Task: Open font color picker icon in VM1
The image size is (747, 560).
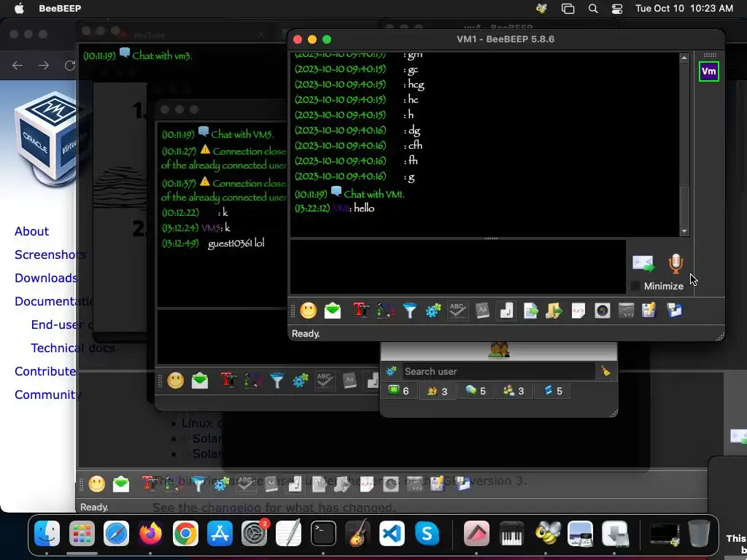Action: click(x=385, y=311)
